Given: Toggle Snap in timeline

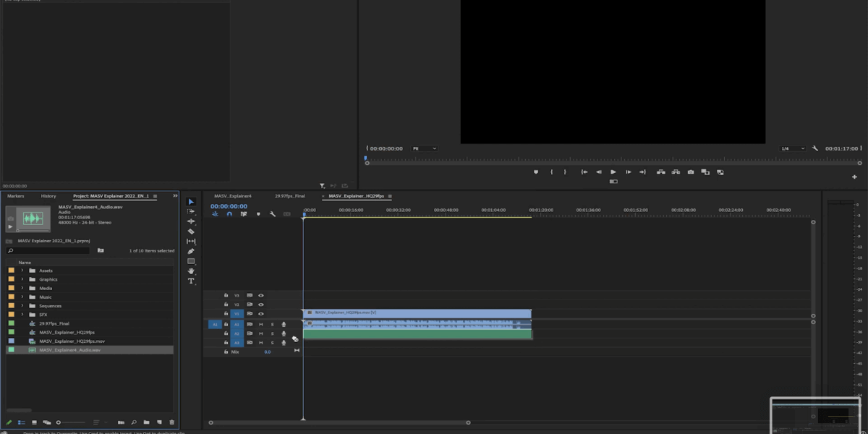Looking at the screenshot, I should coord(229,214).
